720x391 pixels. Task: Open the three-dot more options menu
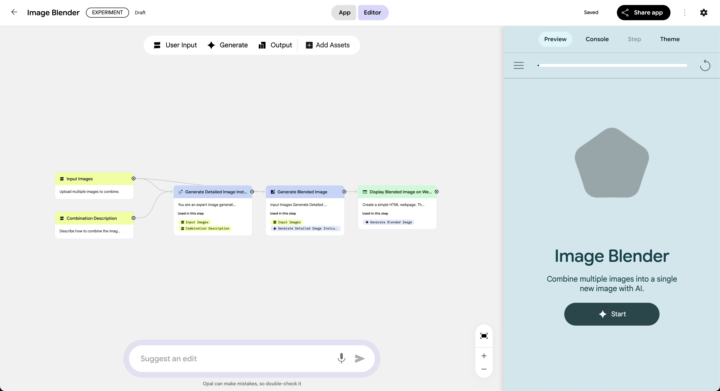point(684,13)
